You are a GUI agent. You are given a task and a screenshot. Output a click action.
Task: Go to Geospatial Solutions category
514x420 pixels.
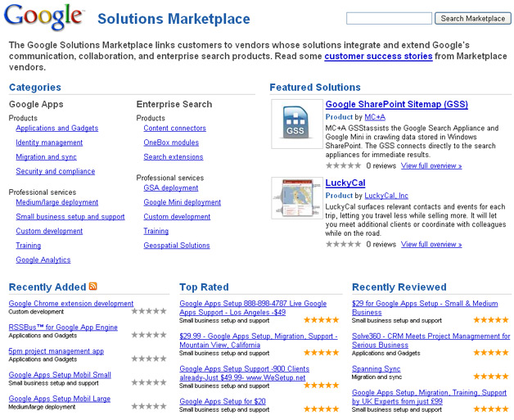coord(177,246)
